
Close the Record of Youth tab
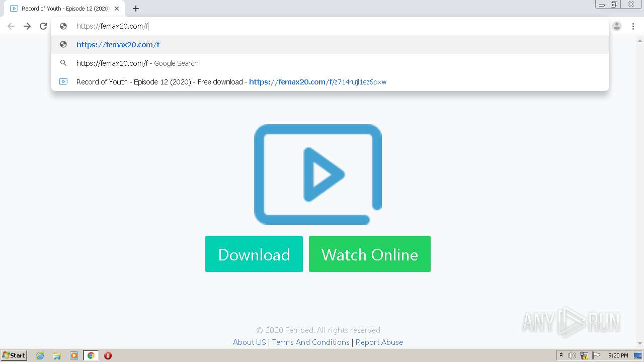pos(117,9)
